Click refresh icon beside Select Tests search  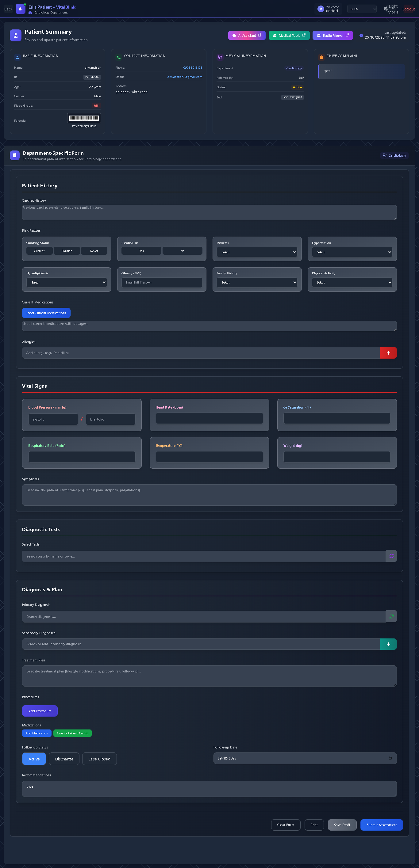391,556
